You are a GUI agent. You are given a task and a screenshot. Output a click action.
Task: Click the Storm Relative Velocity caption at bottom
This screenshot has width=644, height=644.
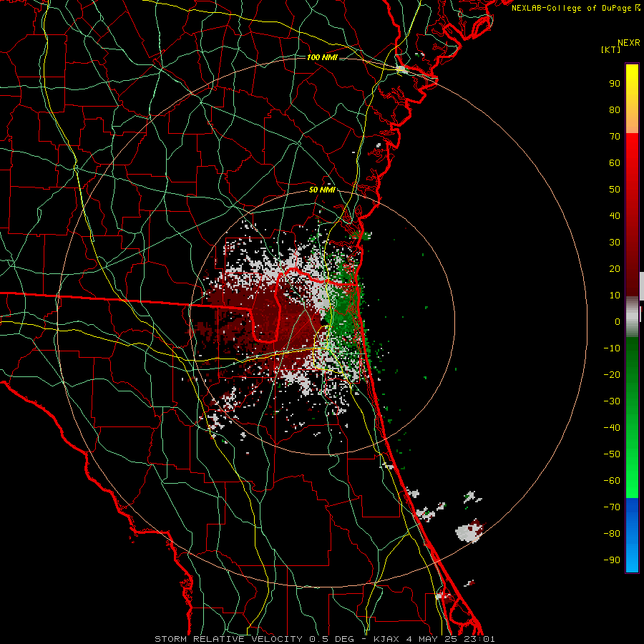(324, 639)
